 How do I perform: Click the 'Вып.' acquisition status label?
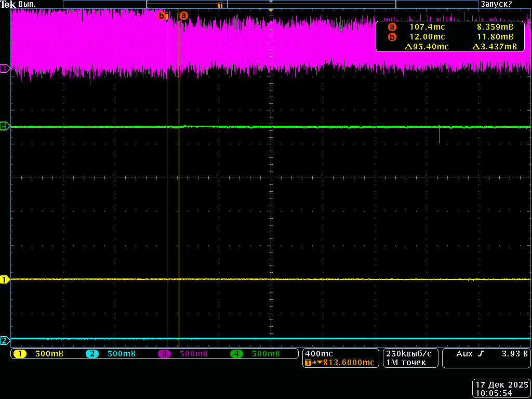coord(27,4)
